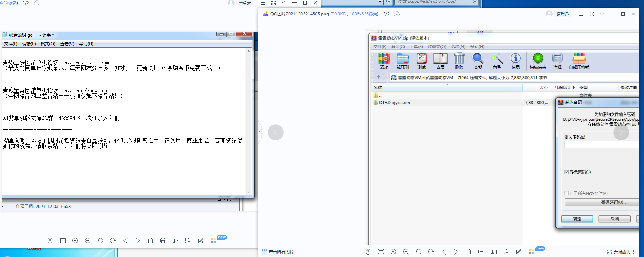Click the 请登录 login link in the 2/2 viewer

562,14
